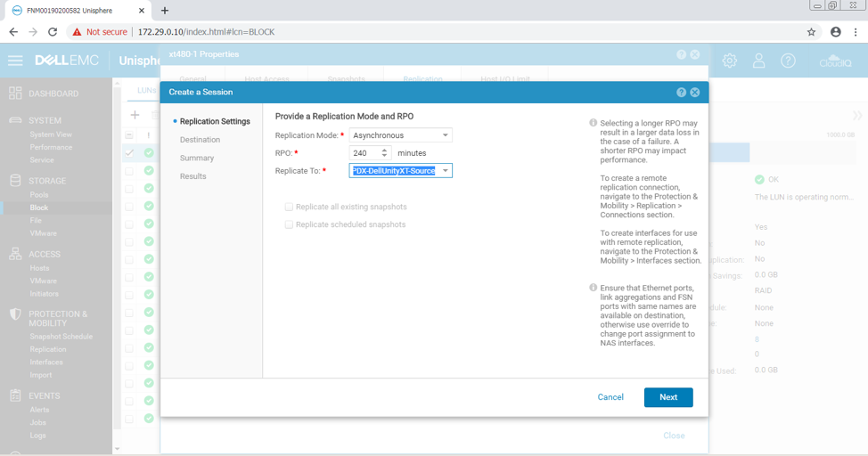Click the RPO minutes input field
The width and height of the screenshot is (868, 456).
[x=364, y=153]
